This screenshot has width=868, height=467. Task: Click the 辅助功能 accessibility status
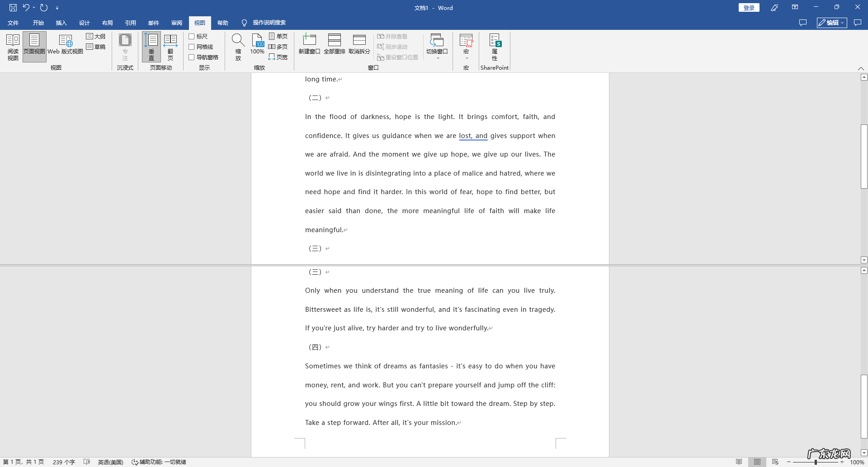tap(159, 462)
